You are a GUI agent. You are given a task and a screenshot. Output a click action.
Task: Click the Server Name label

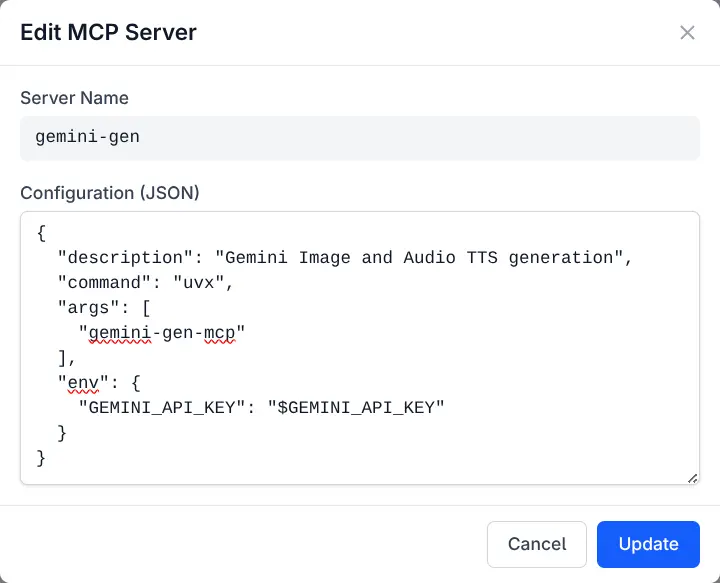(x=75, y=98)
